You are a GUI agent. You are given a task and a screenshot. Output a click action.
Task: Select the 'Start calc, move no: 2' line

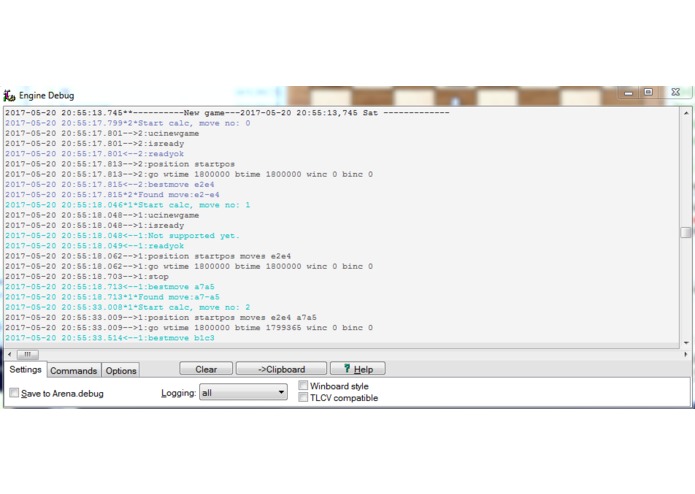pyautogui.click(x=128, y=307)
